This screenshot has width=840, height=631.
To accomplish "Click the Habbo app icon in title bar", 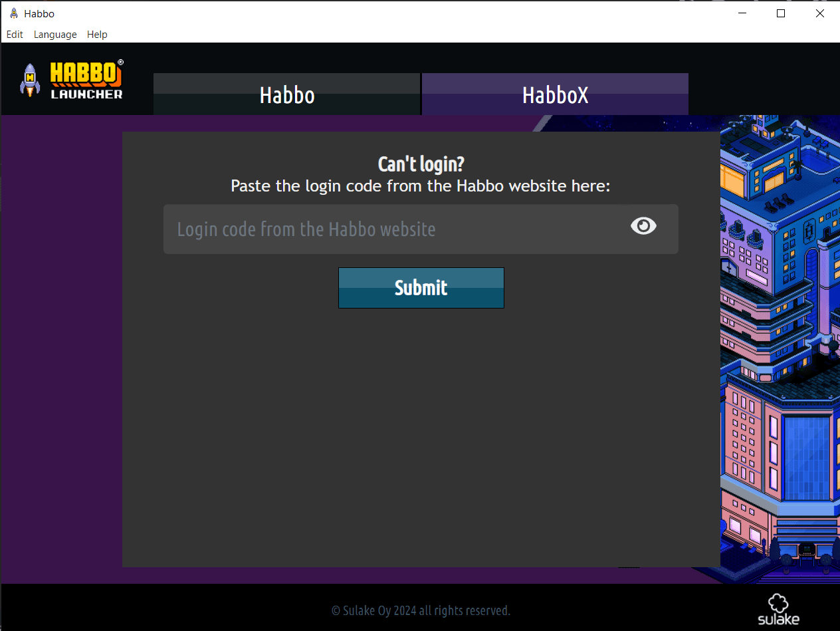I will coord(13,13).
